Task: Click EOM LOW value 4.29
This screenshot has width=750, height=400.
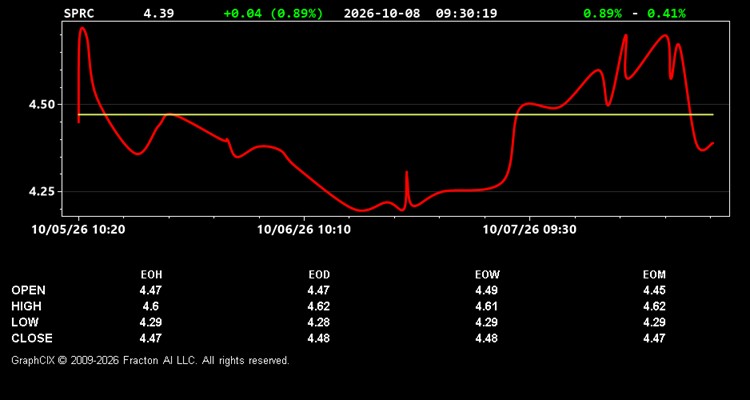Action: (654, 322)
